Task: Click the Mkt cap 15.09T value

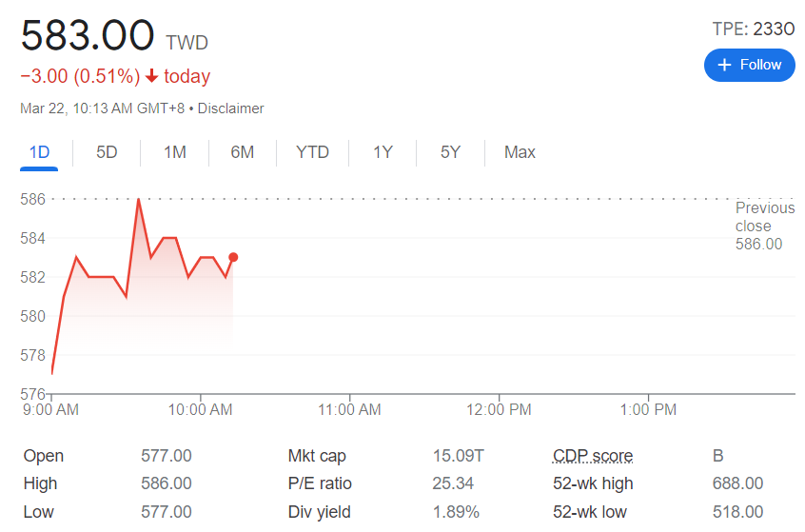Action: point(458,457)
